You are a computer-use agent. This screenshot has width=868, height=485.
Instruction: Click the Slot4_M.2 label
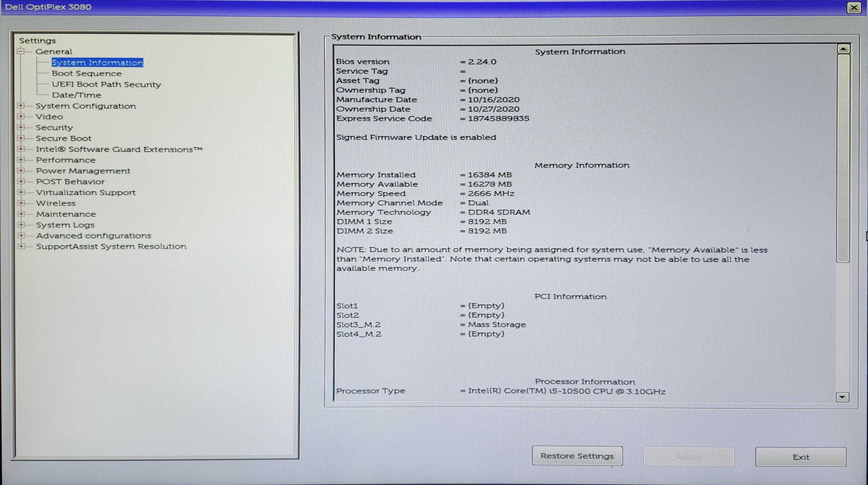[358, 334]
